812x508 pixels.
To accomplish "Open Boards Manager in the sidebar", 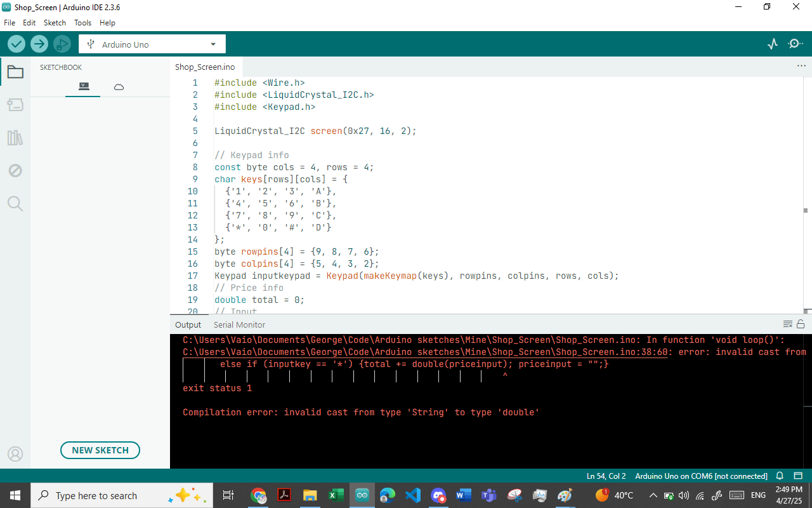I will (x=15, y=105).
